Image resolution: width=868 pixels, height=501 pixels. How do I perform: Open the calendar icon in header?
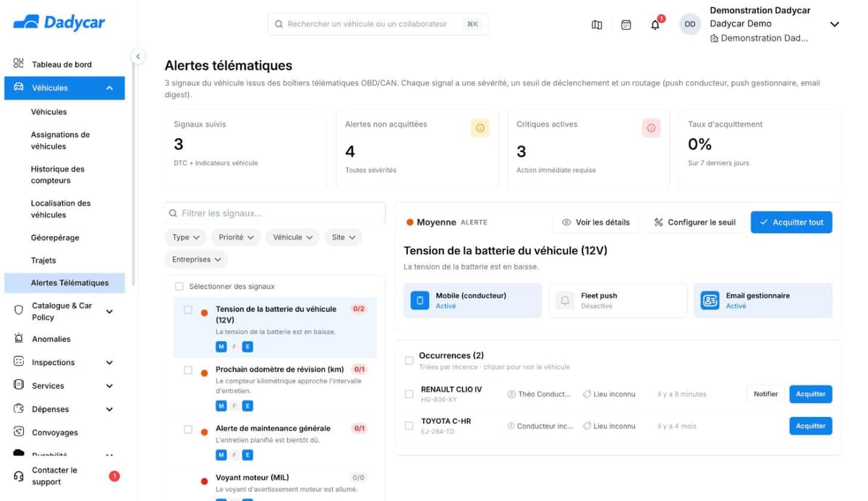pos(626,25)
